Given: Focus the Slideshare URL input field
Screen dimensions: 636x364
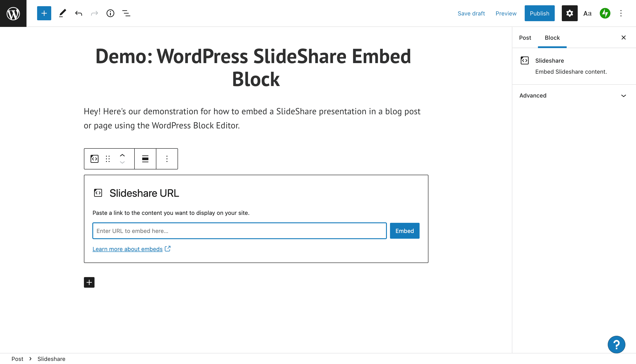Looking at the screenshot, I should [x=239, y=231].
